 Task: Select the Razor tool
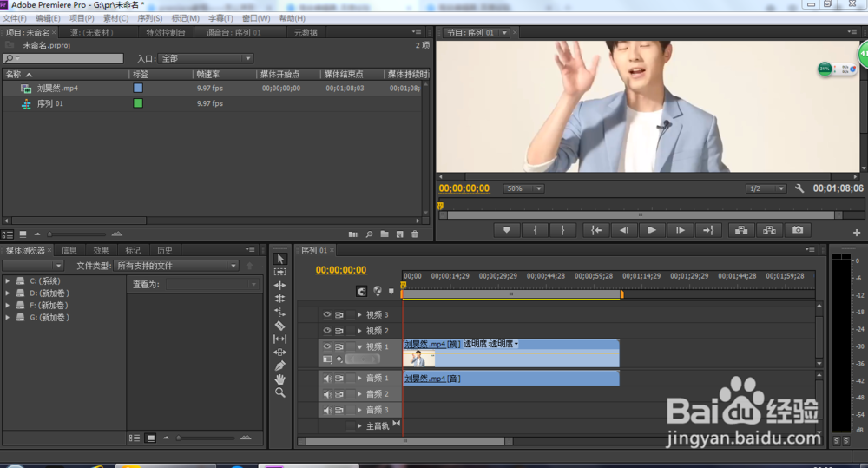(280, 326)
